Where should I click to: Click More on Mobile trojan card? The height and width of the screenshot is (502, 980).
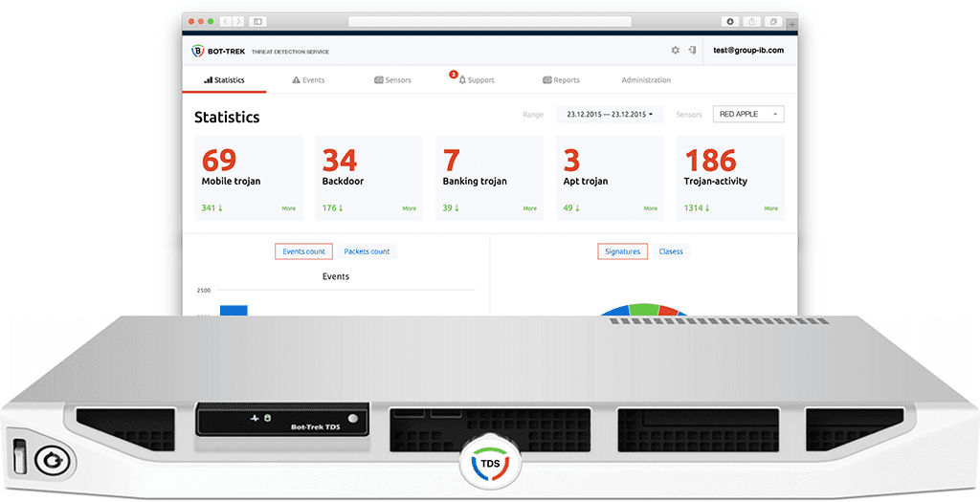pyautogui.click(x=289, y=208)
